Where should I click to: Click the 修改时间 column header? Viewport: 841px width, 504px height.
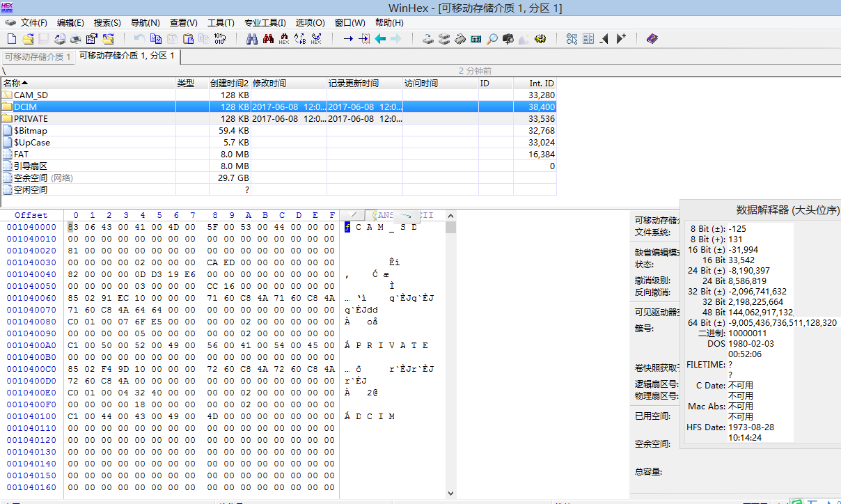click(288, 84)
